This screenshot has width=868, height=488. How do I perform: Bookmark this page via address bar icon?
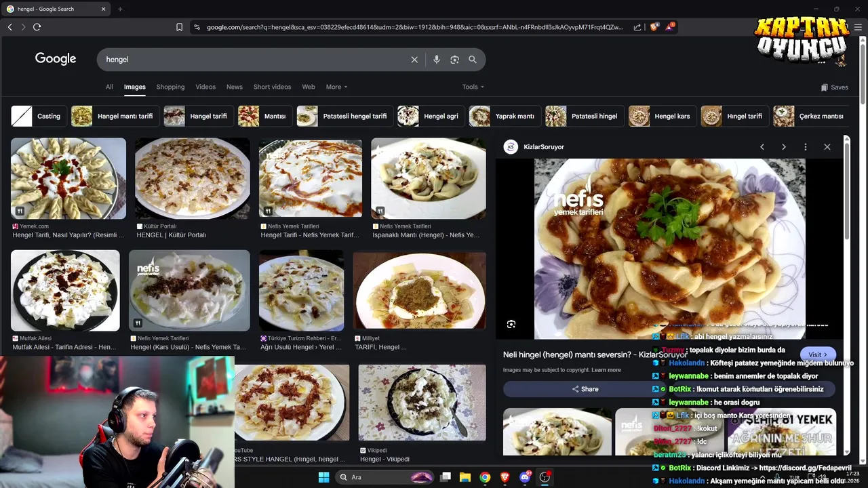tap(179, 27)
